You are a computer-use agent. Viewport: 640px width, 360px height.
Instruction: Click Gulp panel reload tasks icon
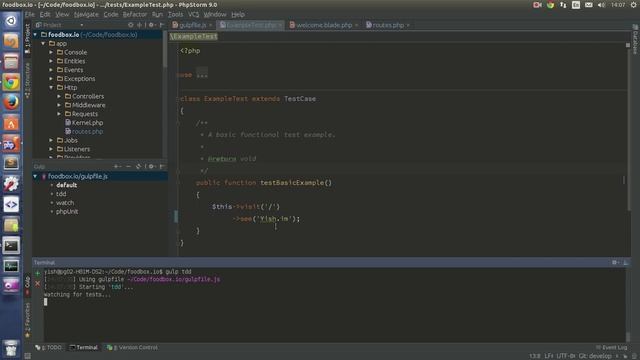coord(138,167)
